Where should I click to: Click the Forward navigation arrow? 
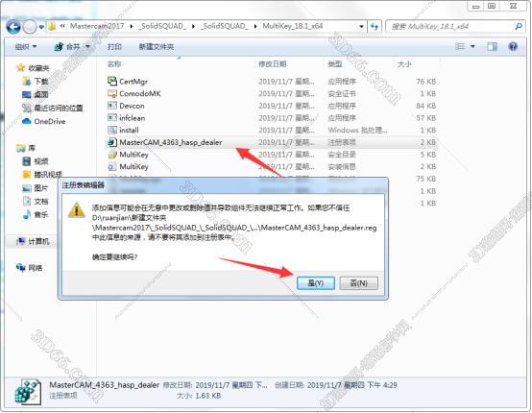click(30, 27)
